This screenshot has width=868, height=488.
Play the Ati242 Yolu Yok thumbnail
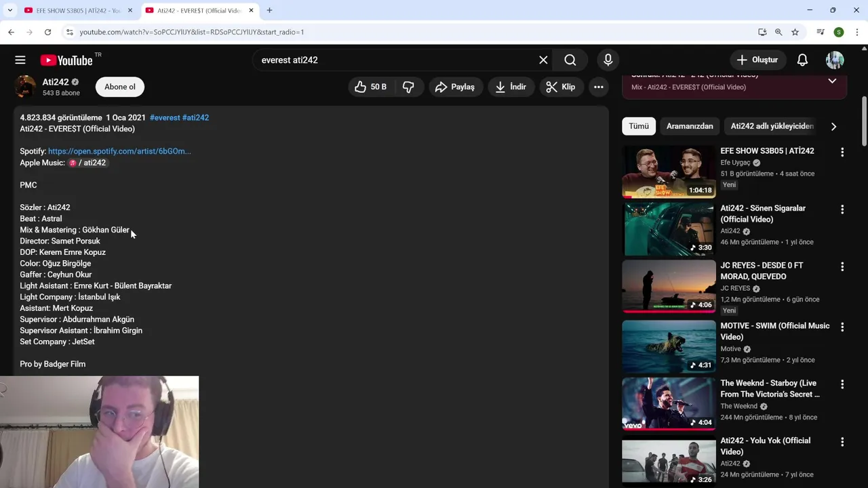point(669,462)
